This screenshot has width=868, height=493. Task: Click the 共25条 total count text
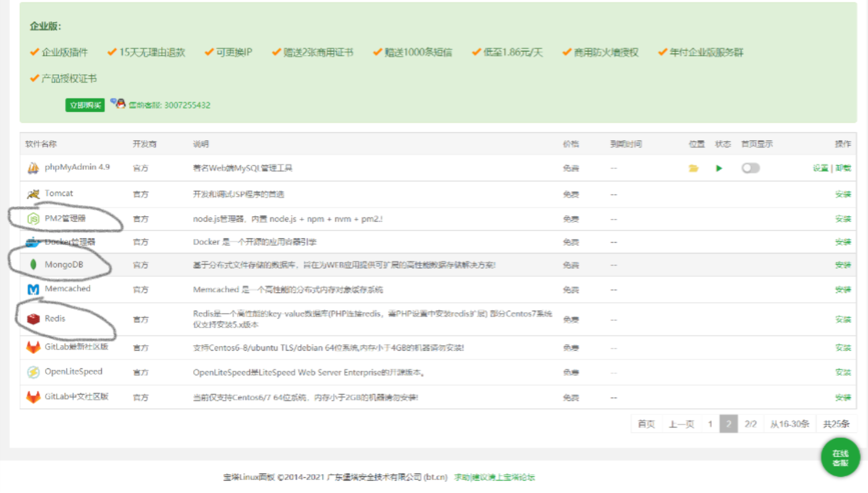coord(836,424)
